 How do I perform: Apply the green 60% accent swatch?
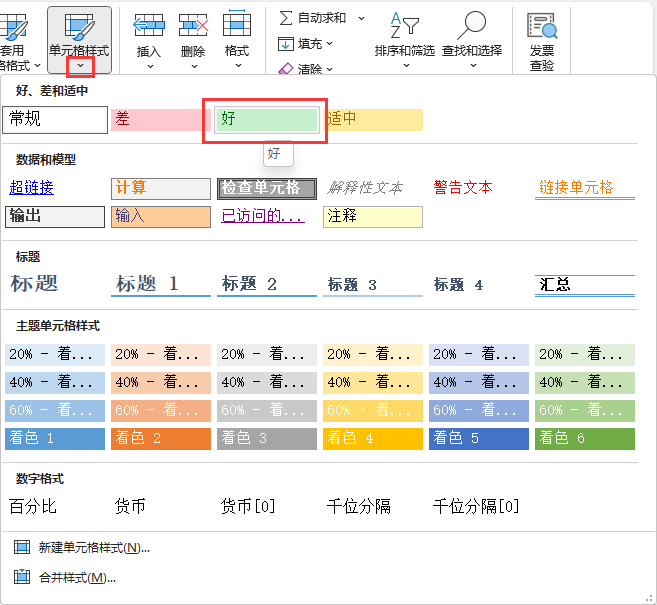[x=585, y=411]
